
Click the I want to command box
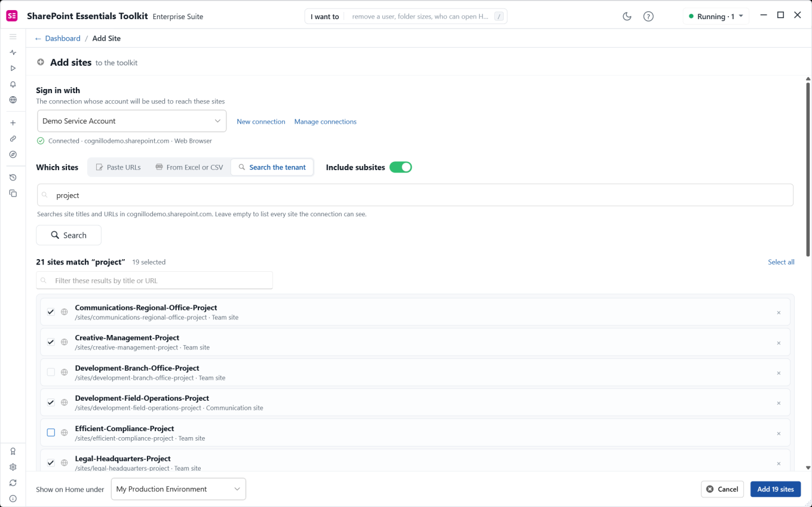(406, 17)
